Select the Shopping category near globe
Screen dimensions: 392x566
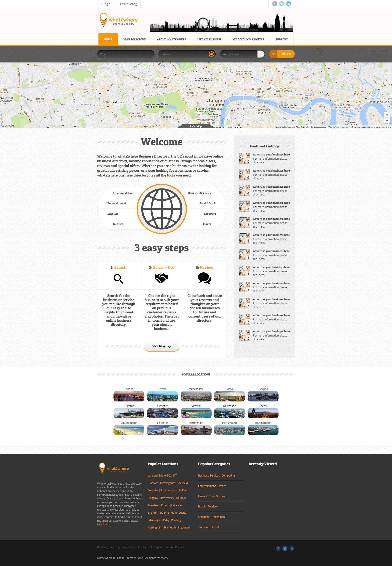click(x=209, y=214)
